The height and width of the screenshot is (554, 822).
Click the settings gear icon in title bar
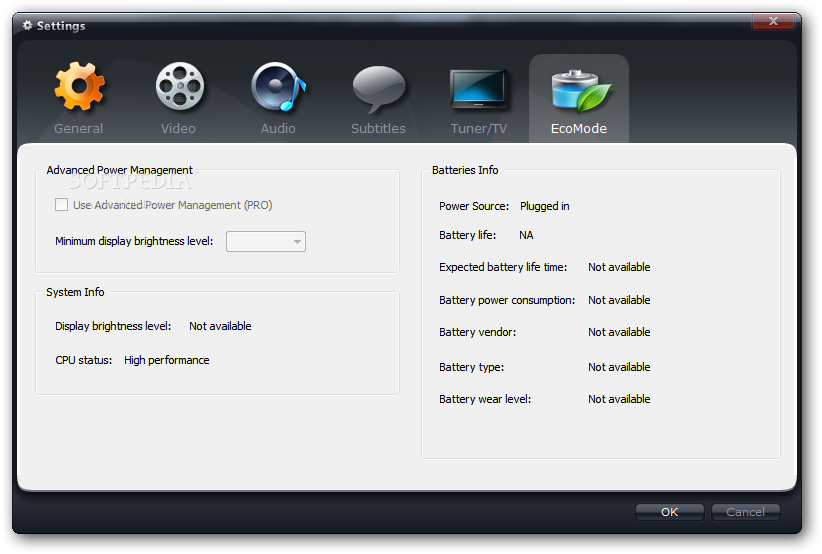coord(27,25)
